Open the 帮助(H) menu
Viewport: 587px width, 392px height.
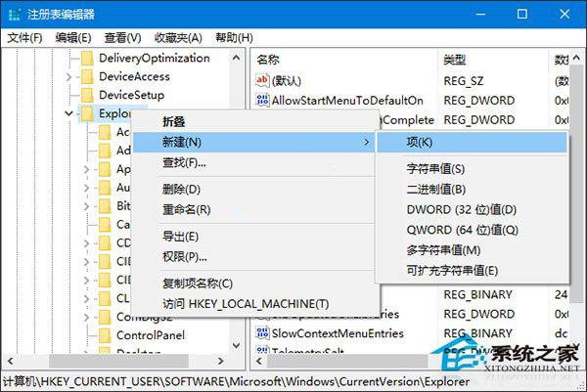[234, 38]
